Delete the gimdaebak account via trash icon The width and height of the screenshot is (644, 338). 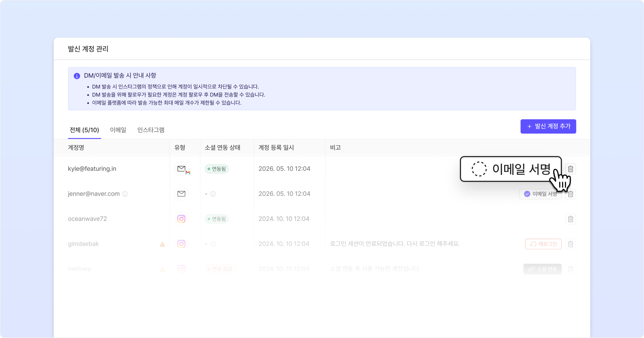(x=570, y=244)
